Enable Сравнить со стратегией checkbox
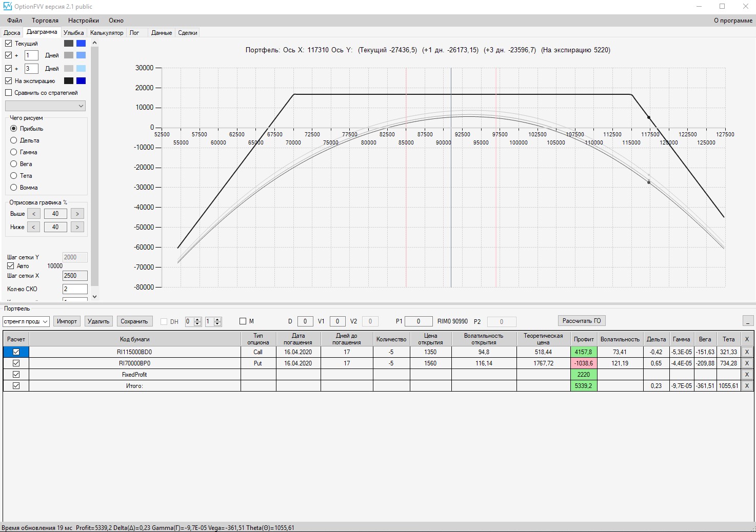Screen dimensions: 756x532 click(x=9, y=93)
